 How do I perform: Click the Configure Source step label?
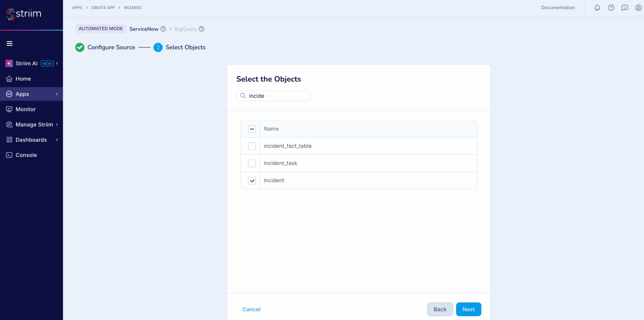[x=111, y=47]
